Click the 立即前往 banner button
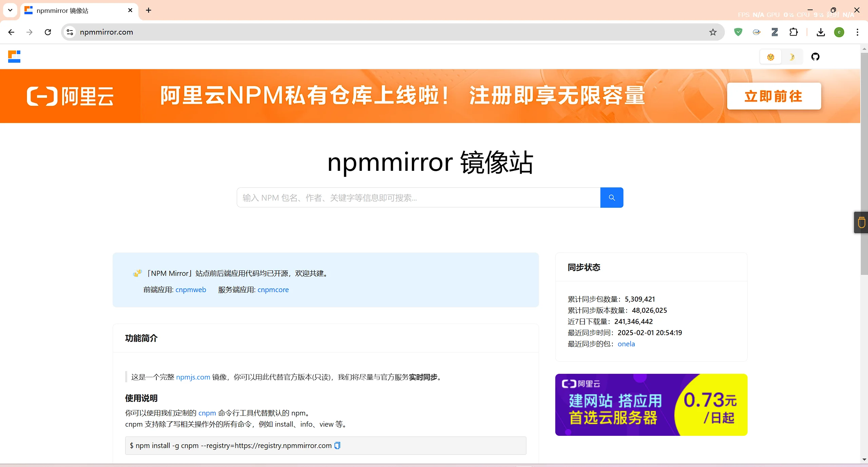 [773, 96]
